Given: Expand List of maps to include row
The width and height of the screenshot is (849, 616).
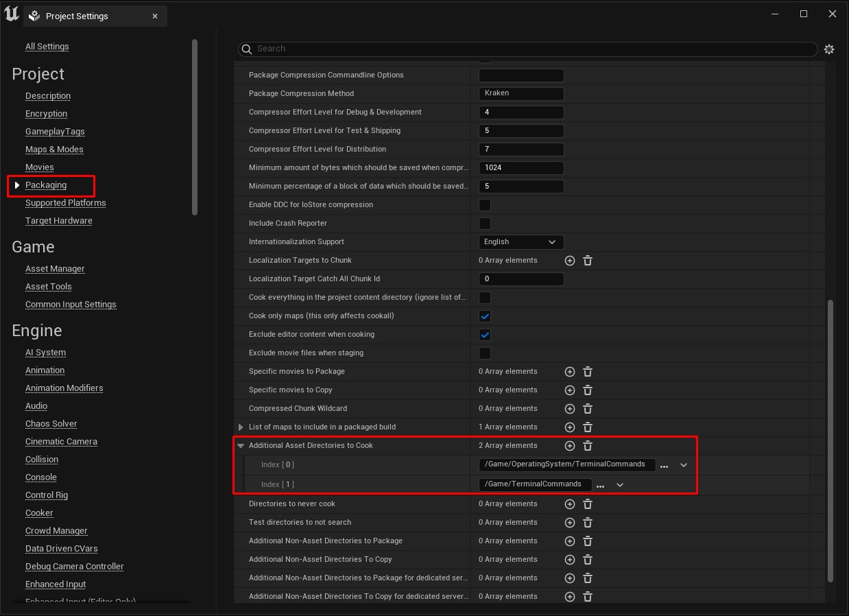Looking at the screenshot, I should click(241, 427).
